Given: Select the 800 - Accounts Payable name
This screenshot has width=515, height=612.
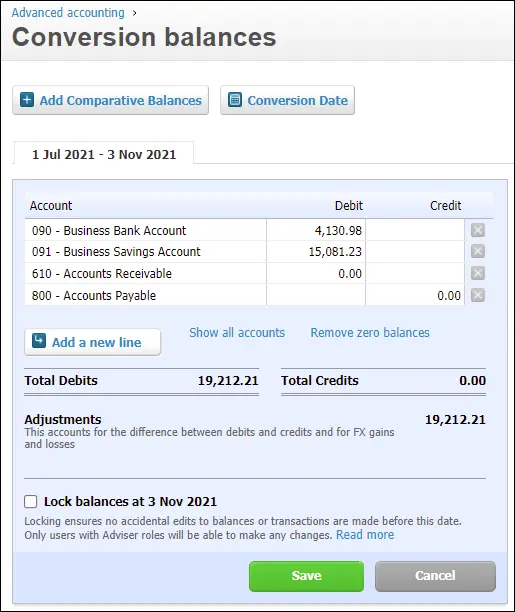Looking at the screenshot, I should coord(94,295).
